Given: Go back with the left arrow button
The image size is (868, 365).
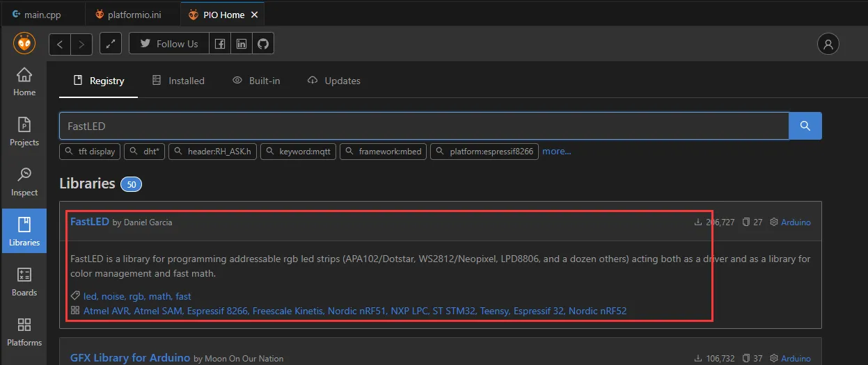Looking at the screenshot, I should [60, 44].
